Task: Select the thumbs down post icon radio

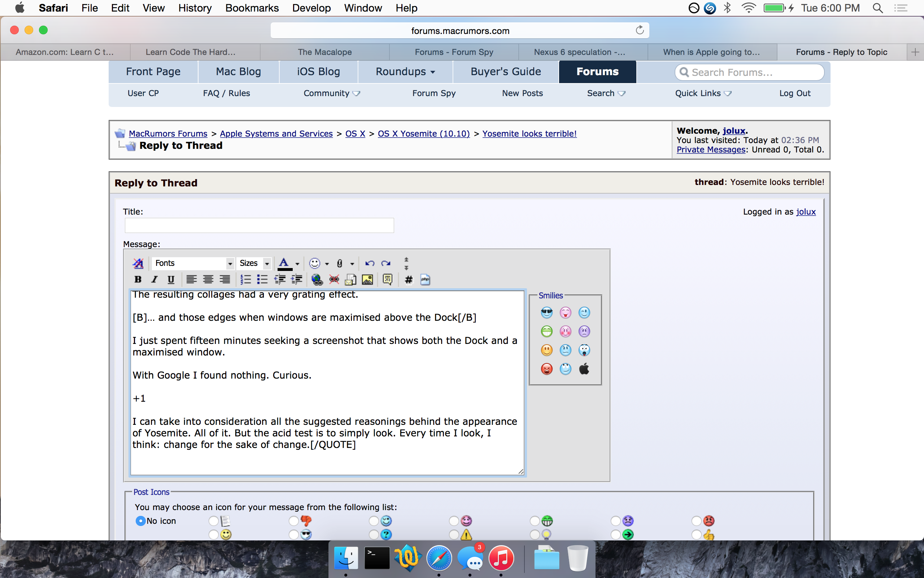Action: pos(293,521)
